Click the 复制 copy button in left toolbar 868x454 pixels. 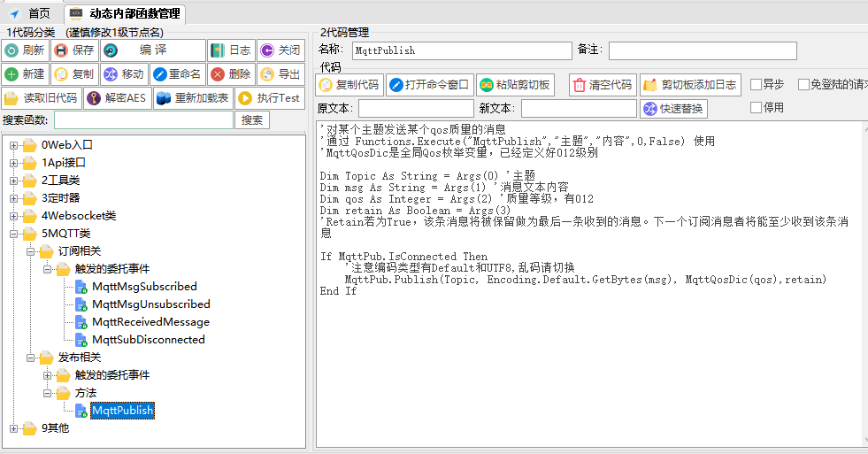click(74, 74)
